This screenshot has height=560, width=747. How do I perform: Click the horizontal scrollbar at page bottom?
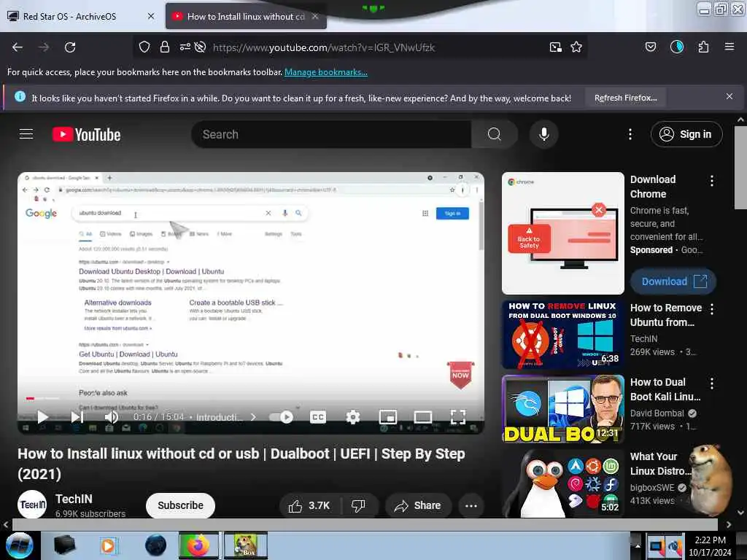[365, 524]
